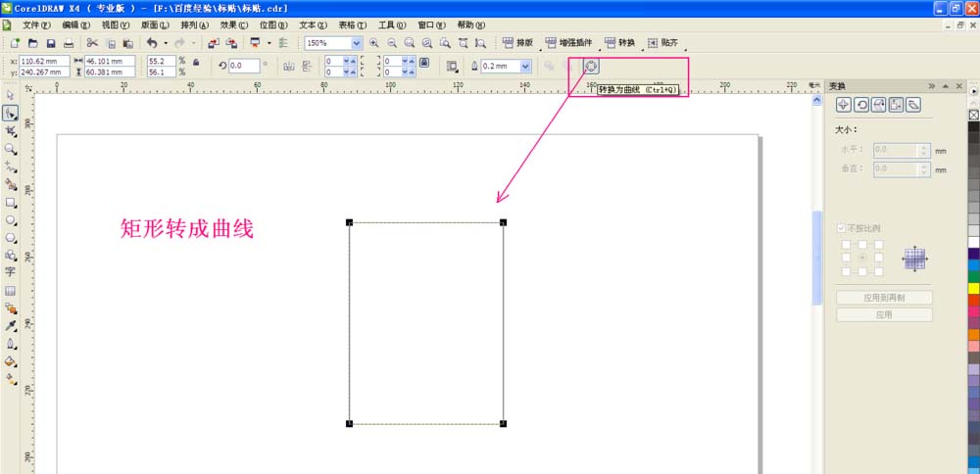Switch to Rotate transform tab in docker

[861, 105]
